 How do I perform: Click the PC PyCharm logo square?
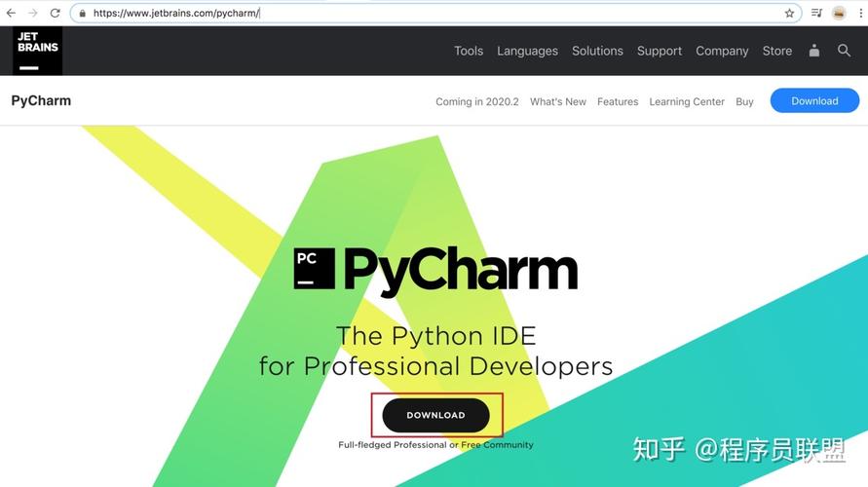314,269
